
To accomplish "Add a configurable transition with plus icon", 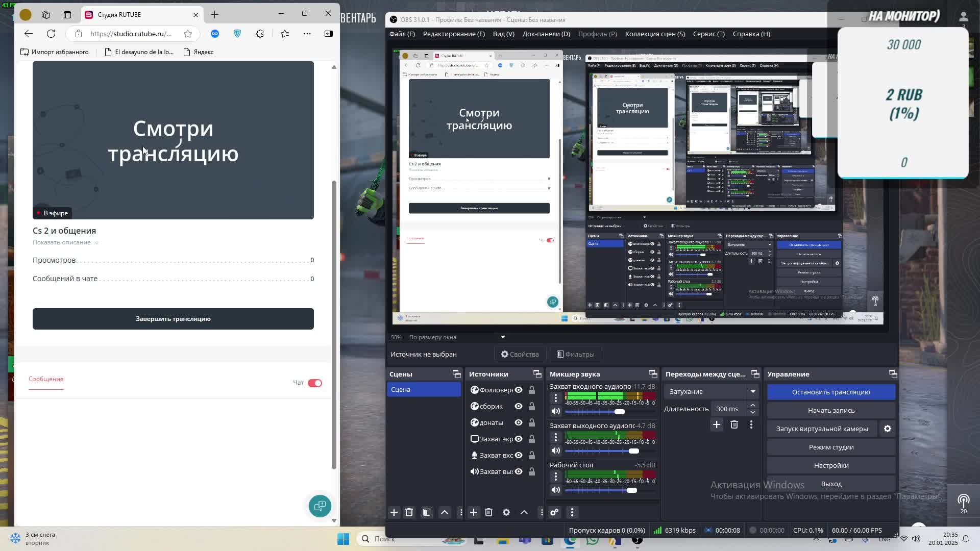I will [717, 424].
